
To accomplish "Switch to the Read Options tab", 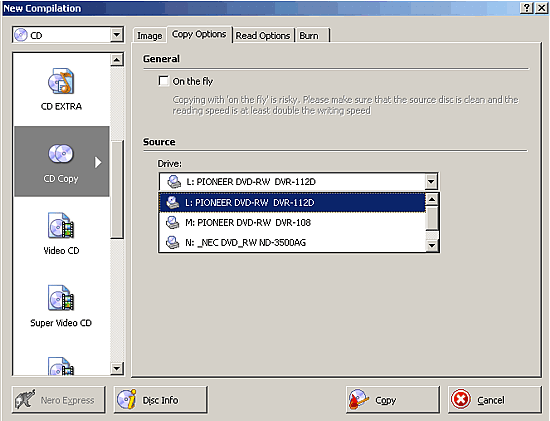I will pyautogui.click(x=263, y=35).
